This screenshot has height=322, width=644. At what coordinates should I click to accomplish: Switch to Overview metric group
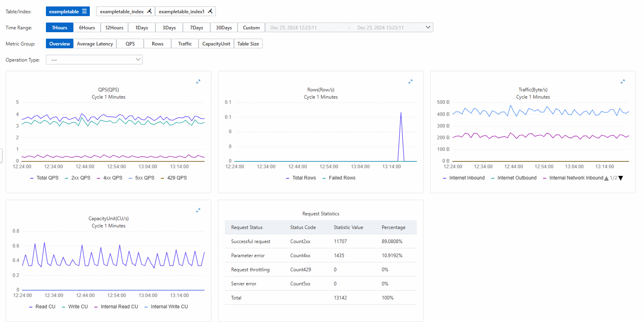pos(60,43)
